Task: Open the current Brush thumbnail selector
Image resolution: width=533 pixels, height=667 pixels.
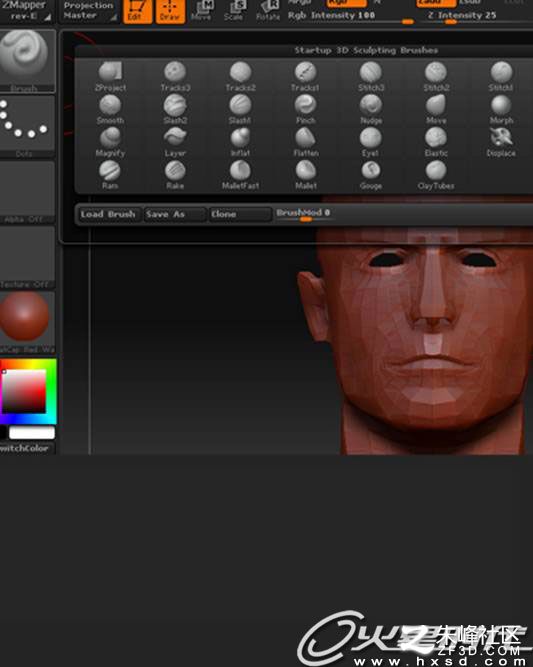Action: 26,60
